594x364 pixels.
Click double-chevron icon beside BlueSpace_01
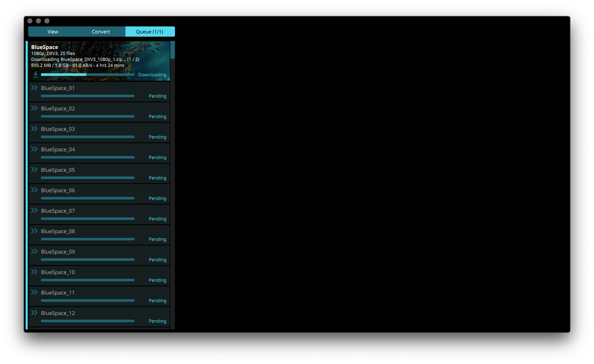coord(34,88)
